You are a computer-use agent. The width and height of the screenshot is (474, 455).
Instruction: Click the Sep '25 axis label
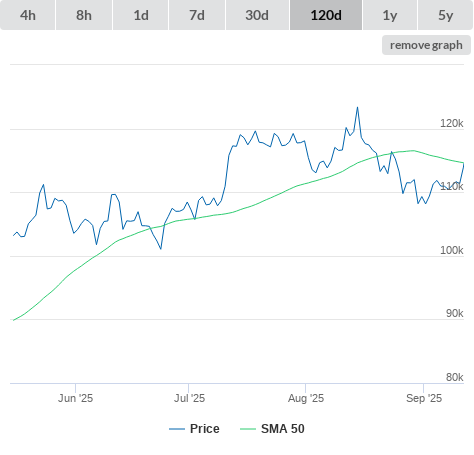click(424, 398)
